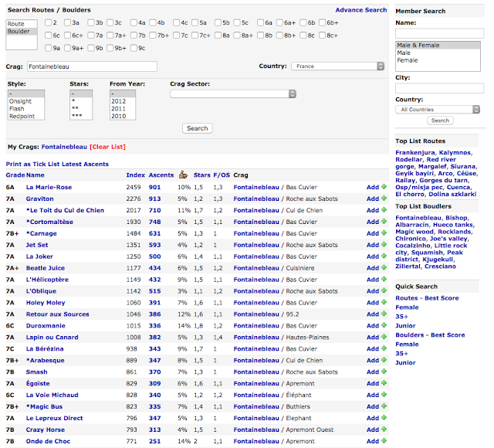The width and height of the screenshot is (494, 448).
Task: Click green plus icon in Onde de Choc row
Action: click(384, 441)
